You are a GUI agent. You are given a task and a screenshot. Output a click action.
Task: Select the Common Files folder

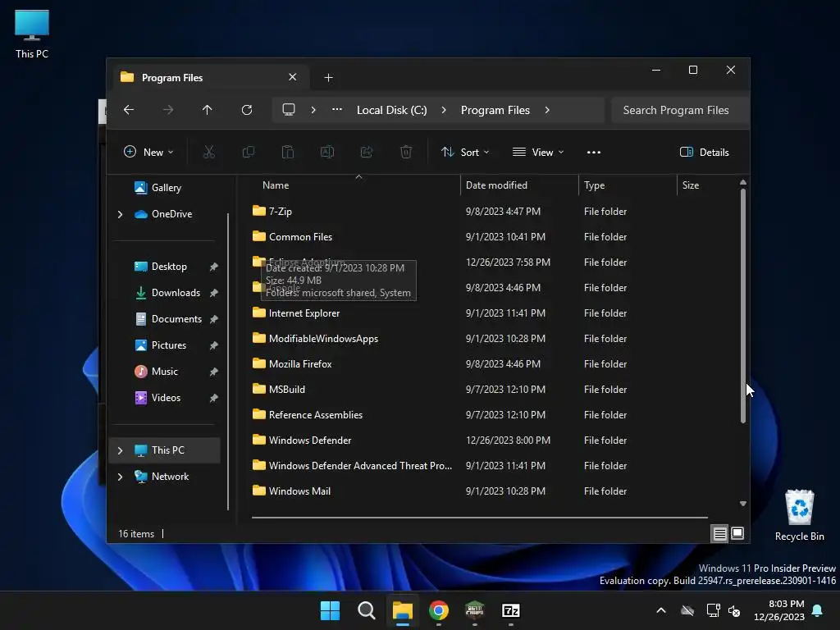pos(300,237)
